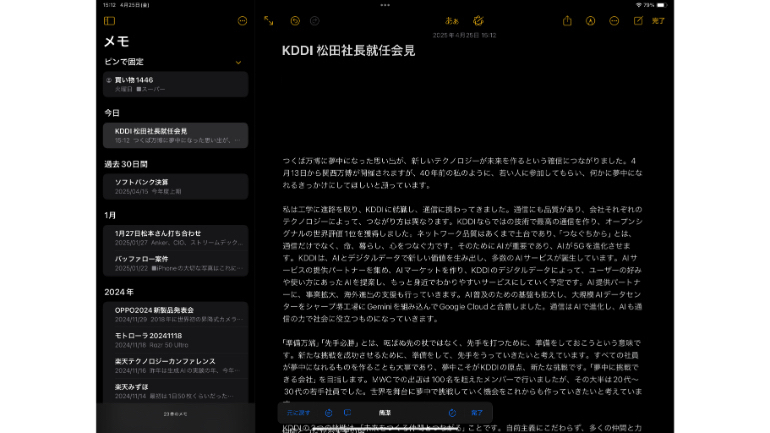Screen dimensions: 770x433
Task: Open Apple Intelligence Writing Tools icon
Action: (x=478, y=21)
